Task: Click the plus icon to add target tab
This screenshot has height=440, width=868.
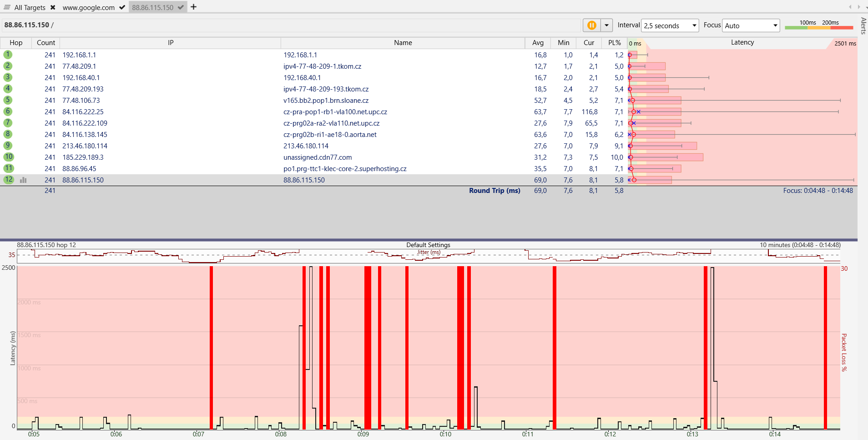Action: (193, 7)
